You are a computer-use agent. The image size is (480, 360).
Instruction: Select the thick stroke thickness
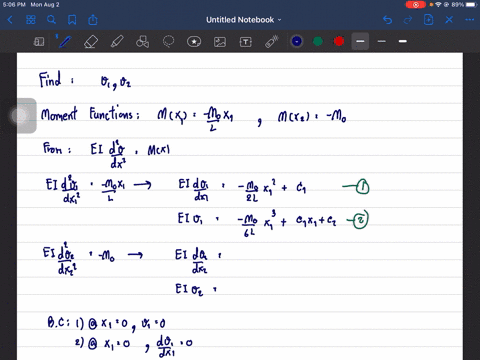pos(403,41)
